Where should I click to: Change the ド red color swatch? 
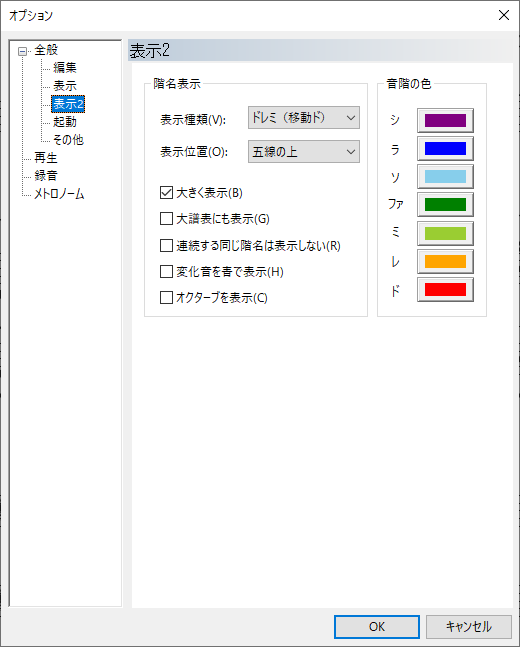coord(445,290)
